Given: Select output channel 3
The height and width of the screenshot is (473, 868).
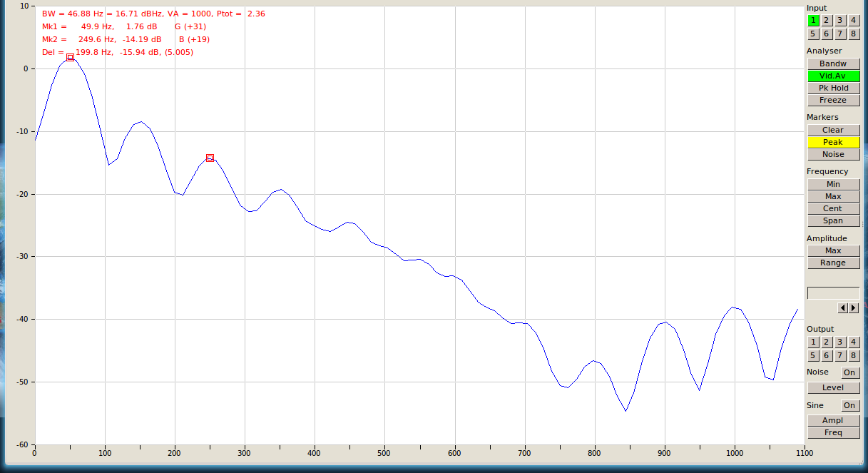Looking at the screenshot, I should (x=840, y=342).
